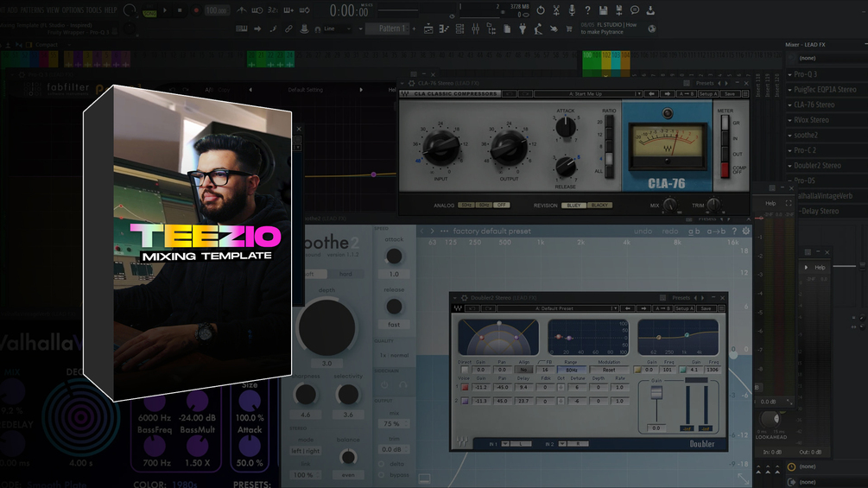Click the play button in FL Studio transport
The image size is (868, 488).
point(165,10)
